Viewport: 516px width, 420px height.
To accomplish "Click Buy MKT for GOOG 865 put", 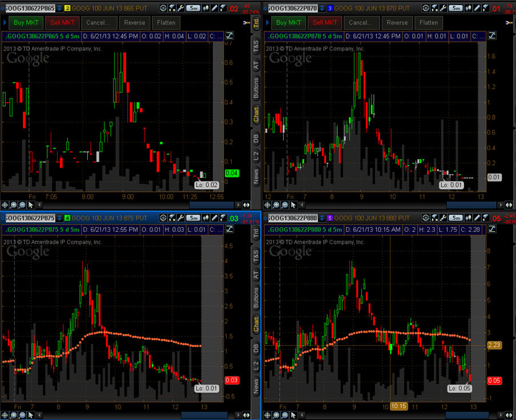I will click(26, 22).
